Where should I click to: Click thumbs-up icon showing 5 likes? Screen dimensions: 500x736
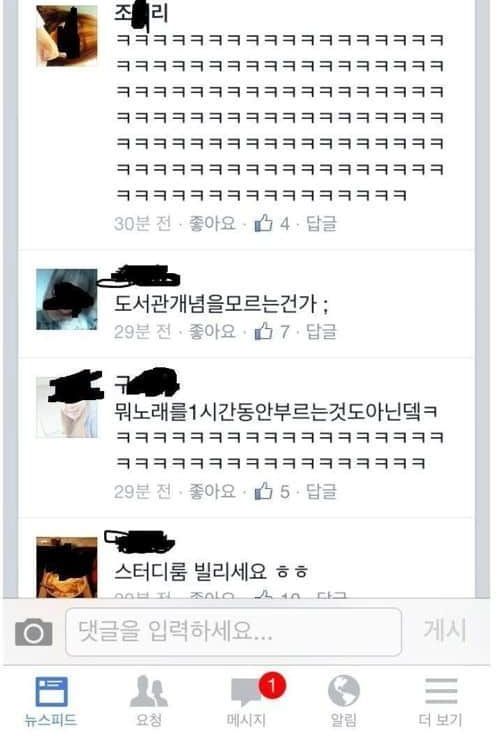(263, 491)
